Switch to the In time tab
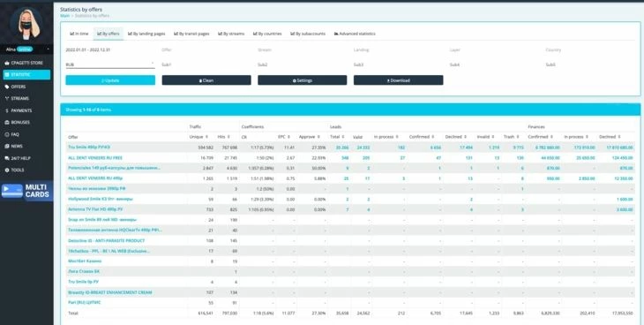644x325 pixels. click(x=79, y=34)
